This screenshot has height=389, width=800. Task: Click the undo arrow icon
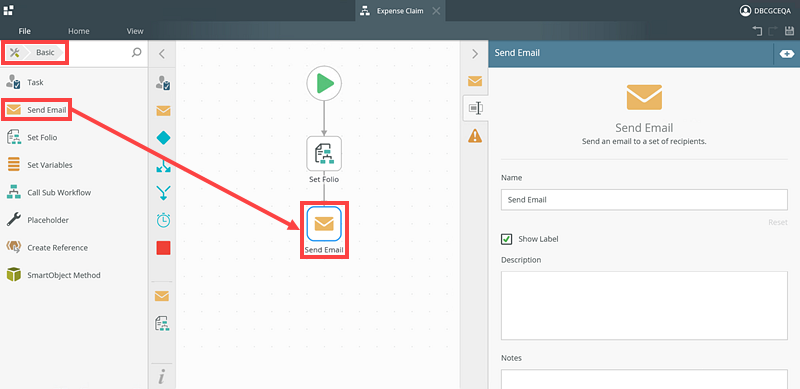[757, 31]
